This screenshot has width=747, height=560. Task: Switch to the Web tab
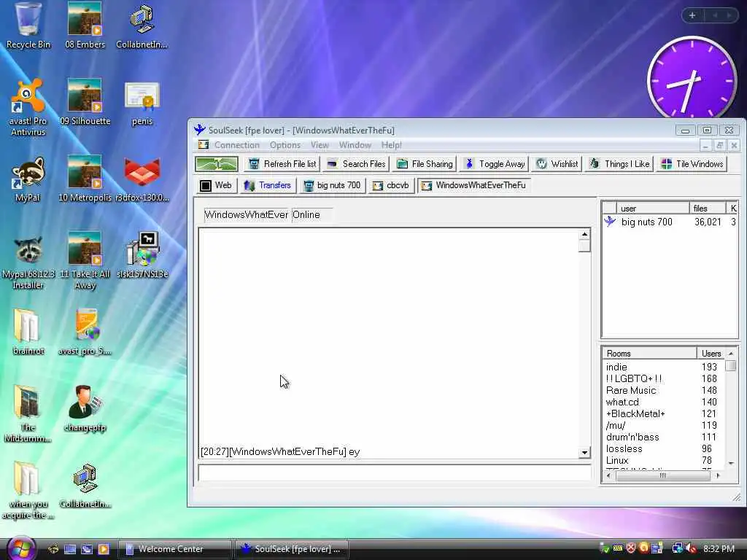point(216,185)
